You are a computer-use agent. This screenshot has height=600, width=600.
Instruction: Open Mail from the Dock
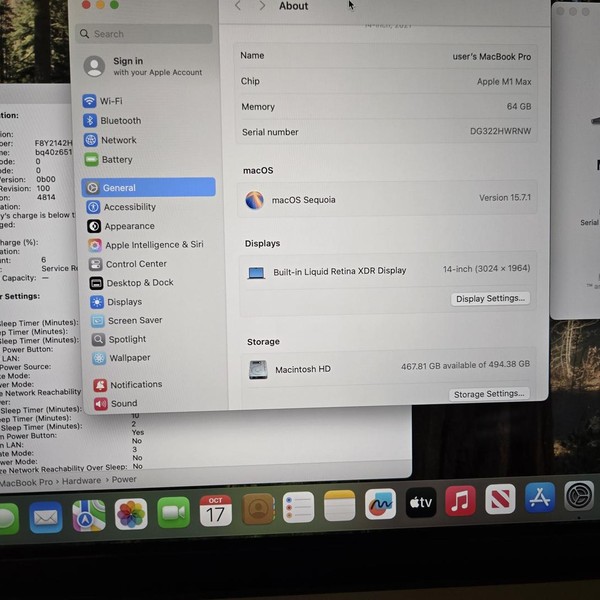pos(46,517)
